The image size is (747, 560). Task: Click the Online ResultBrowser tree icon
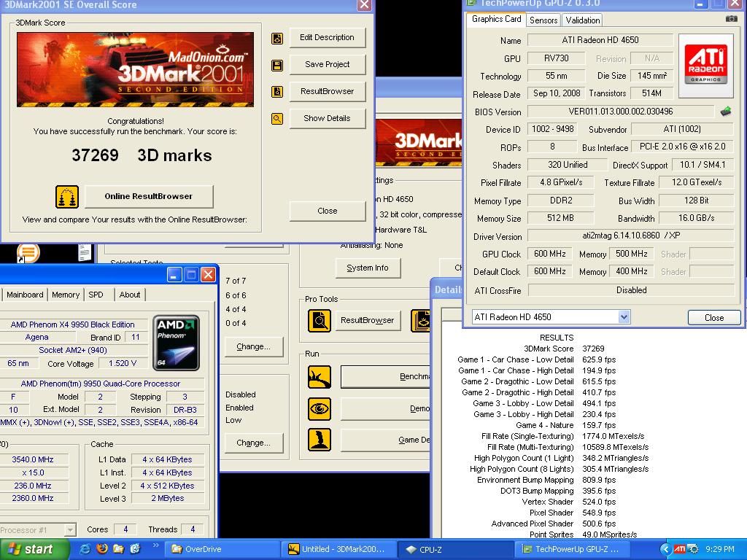tap(67, 197)
